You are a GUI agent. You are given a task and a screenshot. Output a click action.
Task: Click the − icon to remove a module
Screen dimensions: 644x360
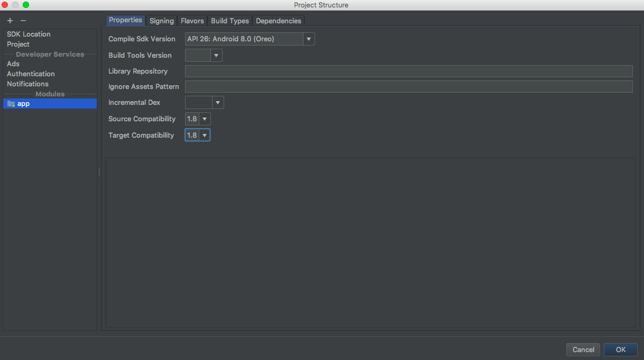(22, 21)
